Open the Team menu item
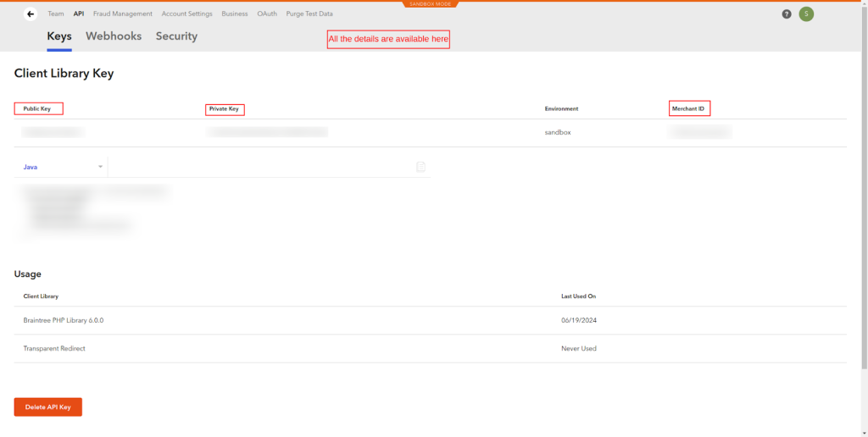The height and width of the screenshot is (437, 868). (x=56, y=14)
